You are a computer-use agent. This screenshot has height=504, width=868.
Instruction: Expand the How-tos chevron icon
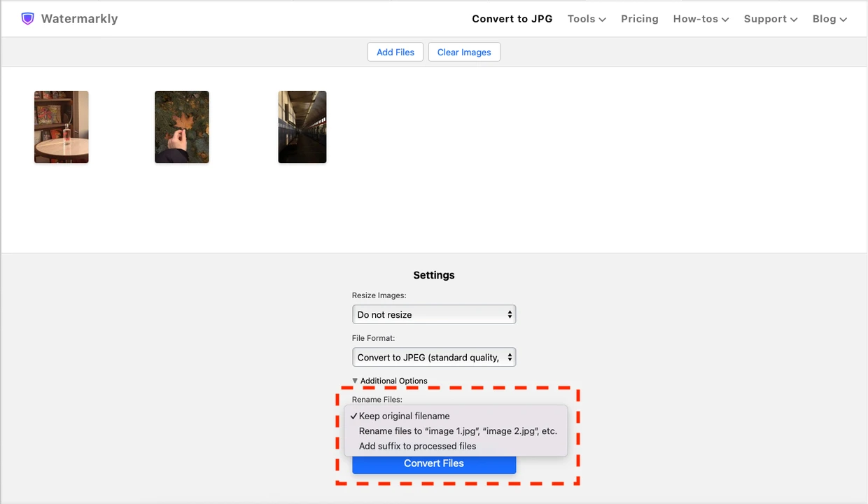(x=726, y=19)
